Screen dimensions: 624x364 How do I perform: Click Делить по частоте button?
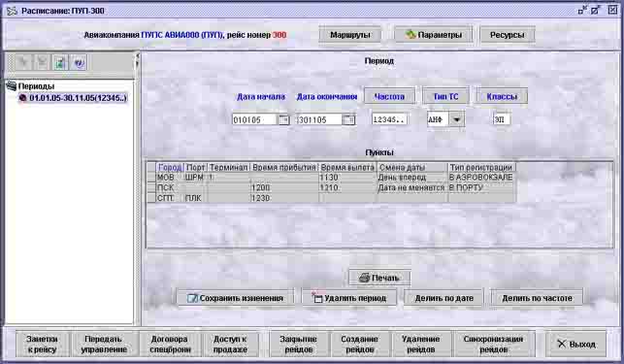click(x=537, y=298)
